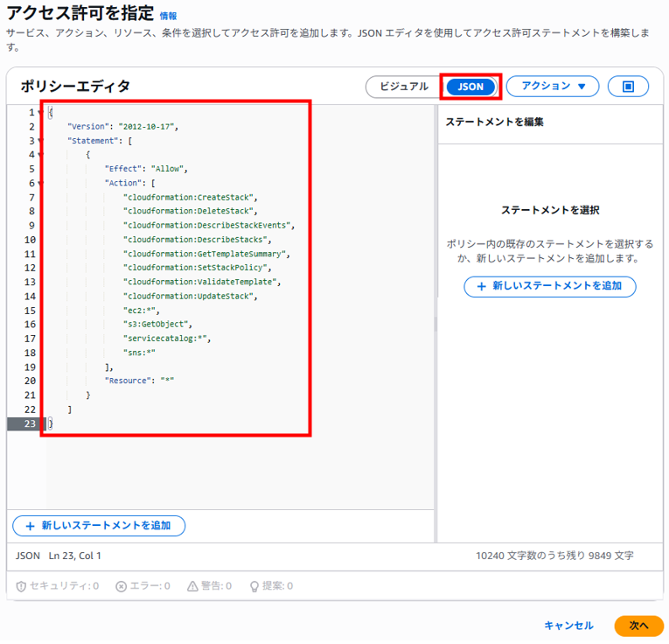
Task: Open the 情報 link beside the title
Action: [x=168, y=17]
